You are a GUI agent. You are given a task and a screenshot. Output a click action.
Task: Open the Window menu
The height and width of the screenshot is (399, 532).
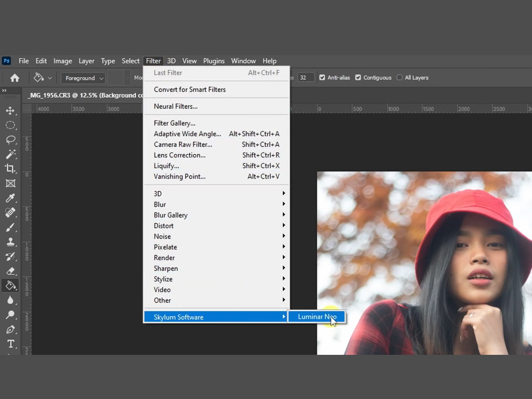[x=243, y=61]
